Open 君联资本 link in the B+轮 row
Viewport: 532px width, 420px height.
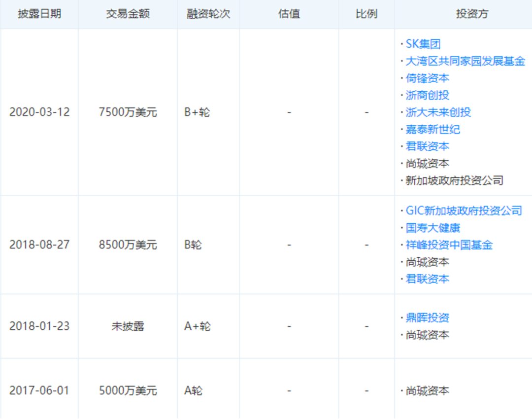click(427, 146)
